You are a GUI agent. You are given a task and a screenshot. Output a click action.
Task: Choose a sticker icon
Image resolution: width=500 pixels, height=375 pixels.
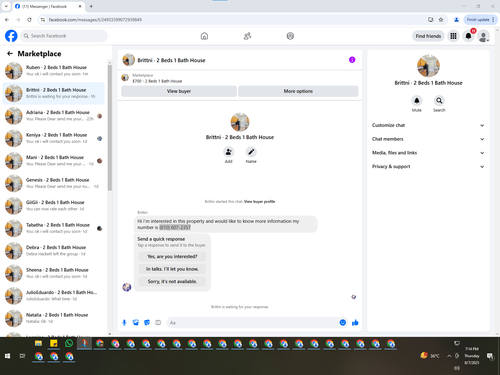147,322
